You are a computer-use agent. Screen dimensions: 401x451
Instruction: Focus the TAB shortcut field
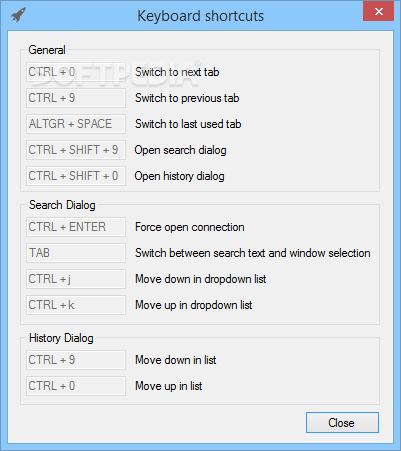(76, 253)
